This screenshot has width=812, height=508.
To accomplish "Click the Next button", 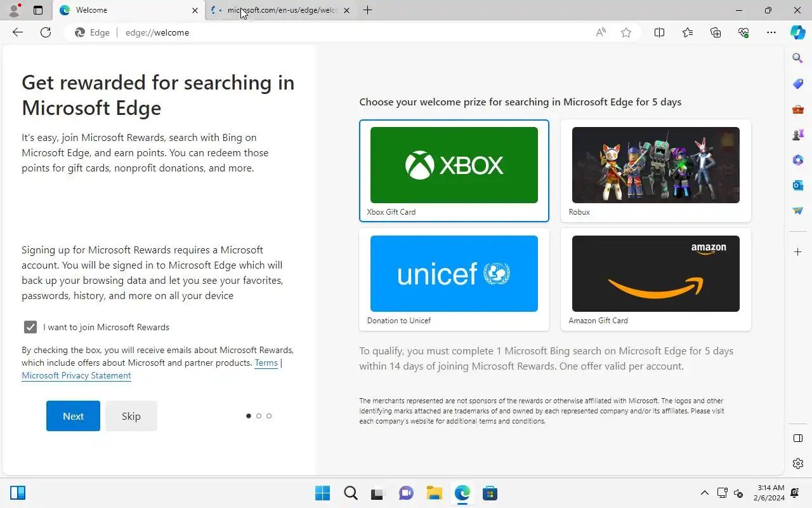I will pyautogui.click(x=73, y=416).
